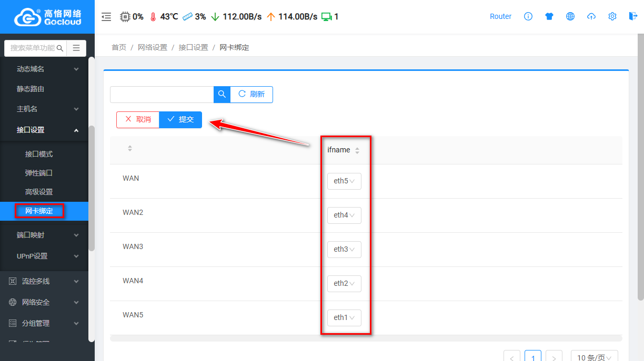Click the info circle icon in header

[x=528, y=16]
